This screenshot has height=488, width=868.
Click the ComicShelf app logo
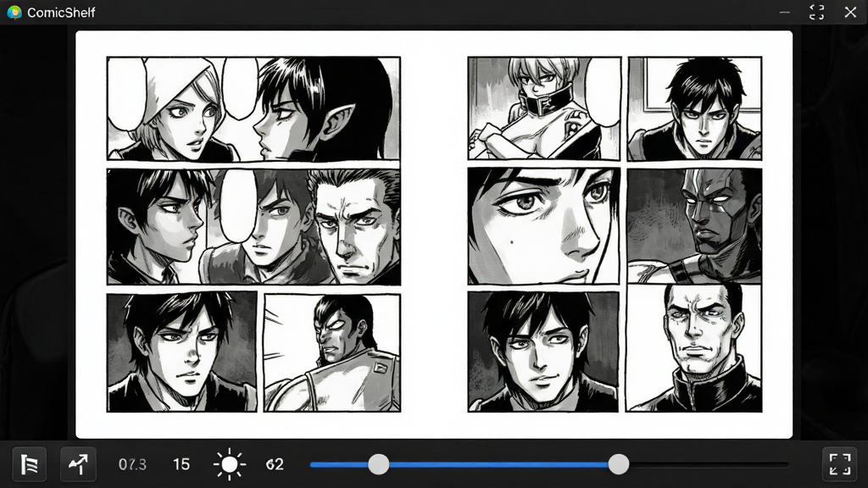pyautogui.click(x=14, y=12)
